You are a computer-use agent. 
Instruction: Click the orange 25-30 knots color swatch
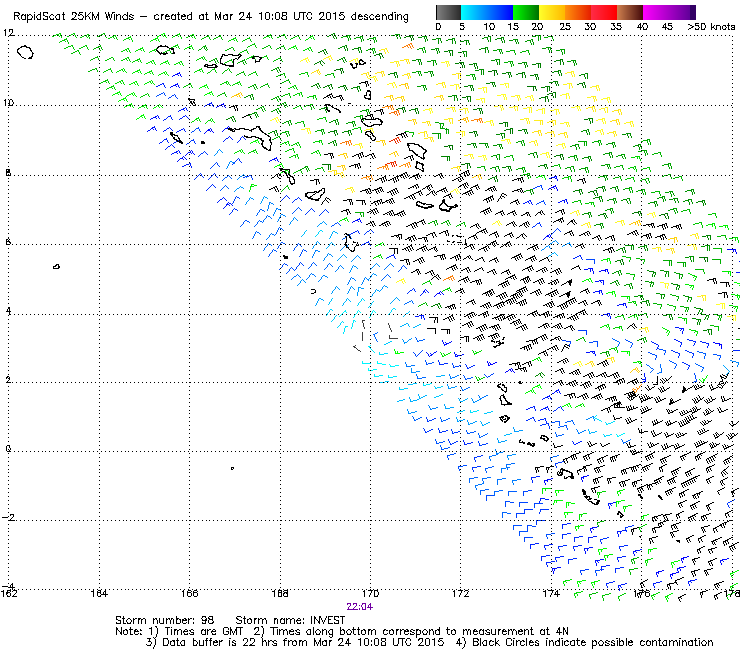coord(578,12)
